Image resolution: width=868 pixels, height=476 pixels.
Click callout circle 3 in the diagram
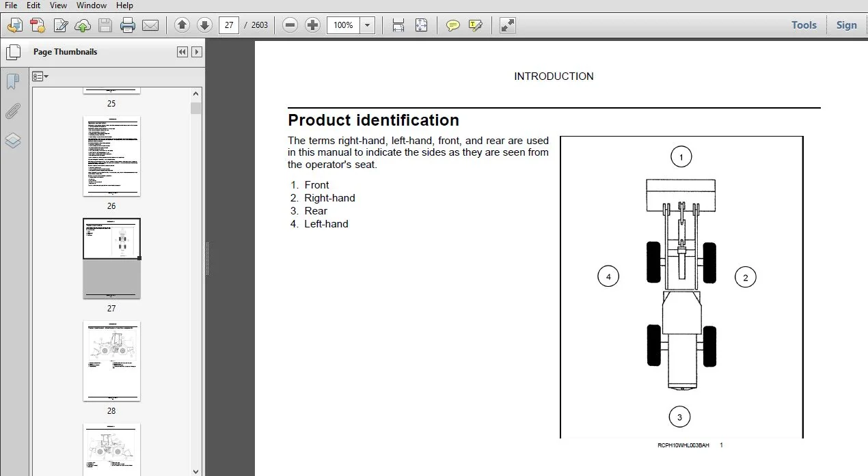point(679,417)
